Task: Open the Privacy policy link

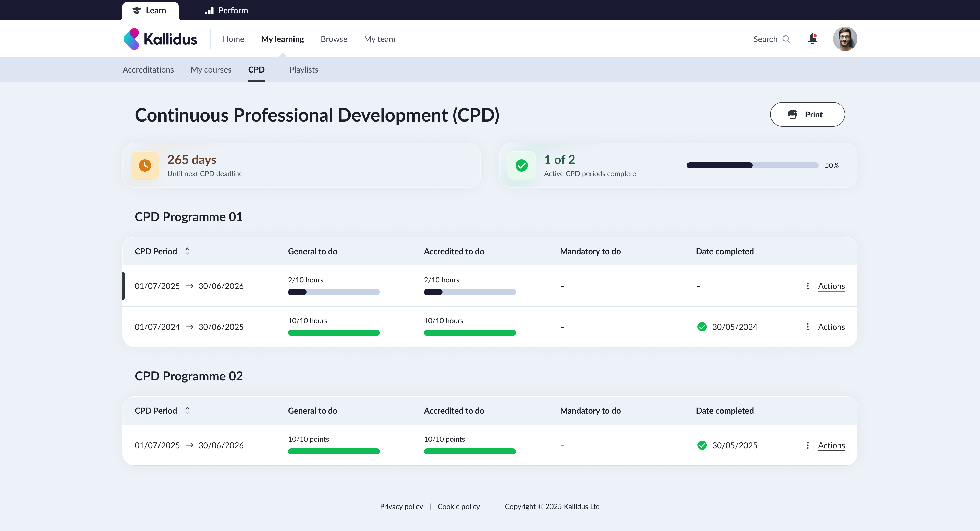Action: (x=401, y=506)
